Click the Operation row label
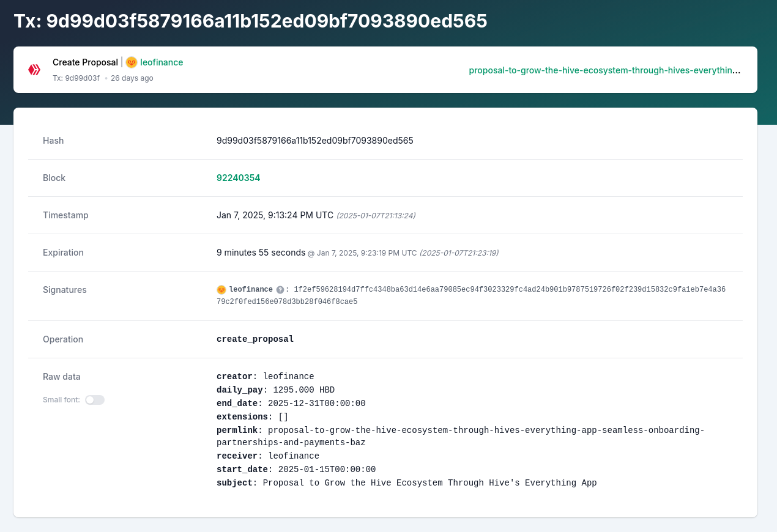Image resolution: width=777 pixels, height=532 pixels. coord(63,339)
